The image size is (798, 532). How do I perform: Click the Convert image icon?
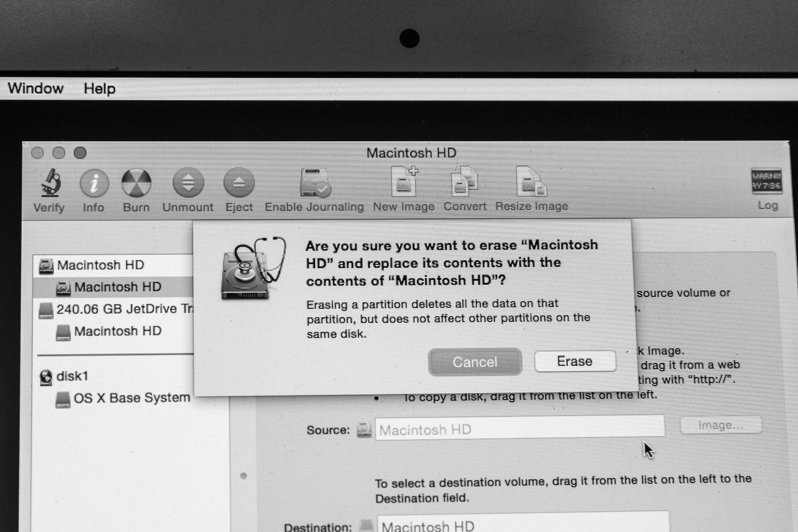click(465, 182)
